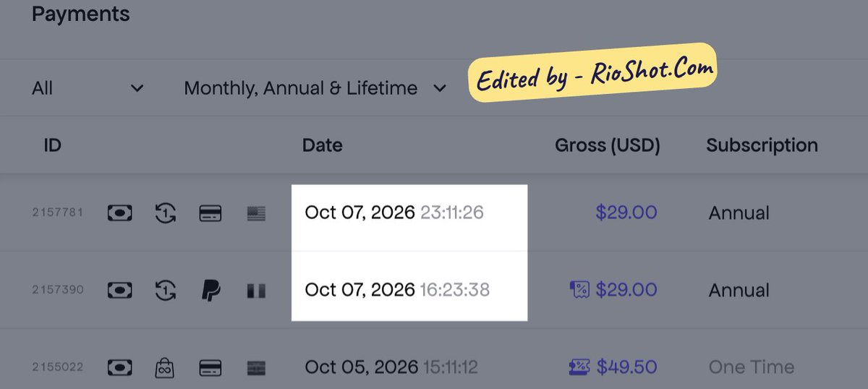Click the $29.00 amount in first row
Screen dimensions: 868x389
[626, 213]
